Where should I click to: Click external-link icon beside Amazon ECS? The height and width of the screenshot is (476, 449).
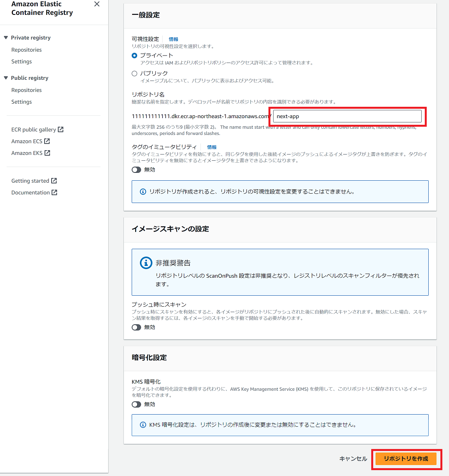click(x=47, y=141)
